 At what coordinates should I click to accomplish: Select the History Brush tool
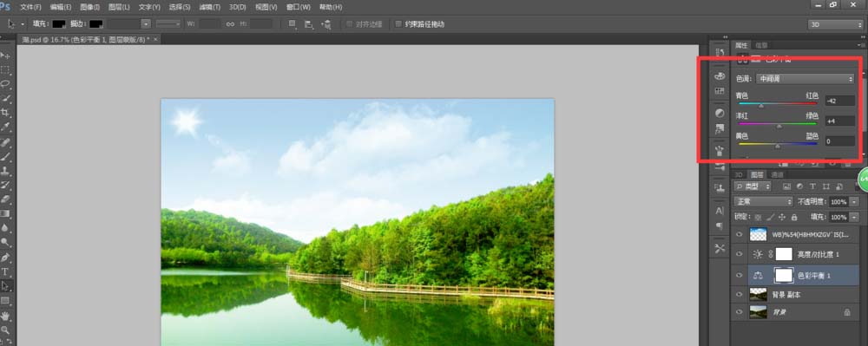coord(5,186)
